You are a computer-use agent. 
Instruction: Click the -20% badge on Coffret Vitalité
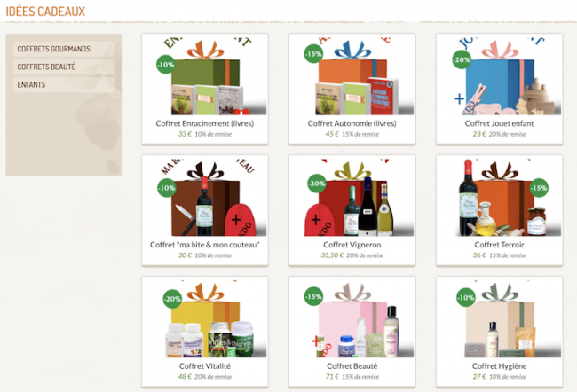172,299
